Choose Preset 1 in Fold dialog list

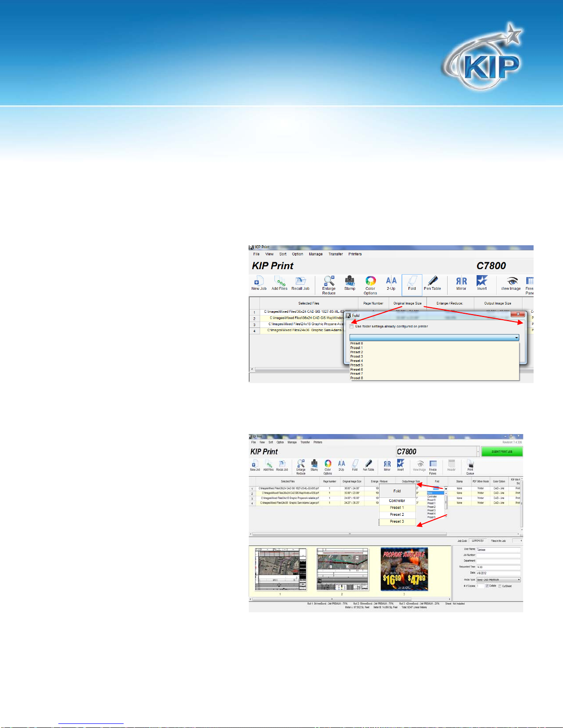click(x=357, y=348)
